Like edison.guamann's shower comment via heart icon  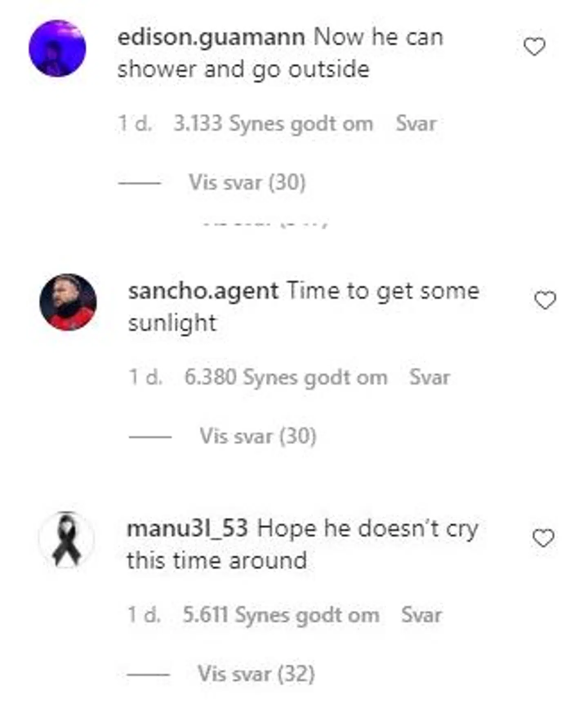[534, 47]
